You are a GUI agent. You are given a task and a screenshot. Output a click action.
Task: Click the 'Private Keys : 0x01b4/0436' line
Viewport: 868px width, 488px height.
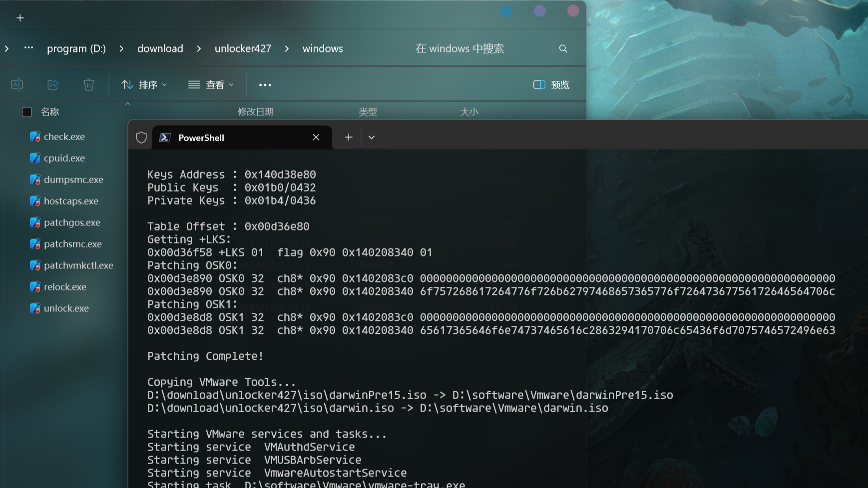[231, 201]
